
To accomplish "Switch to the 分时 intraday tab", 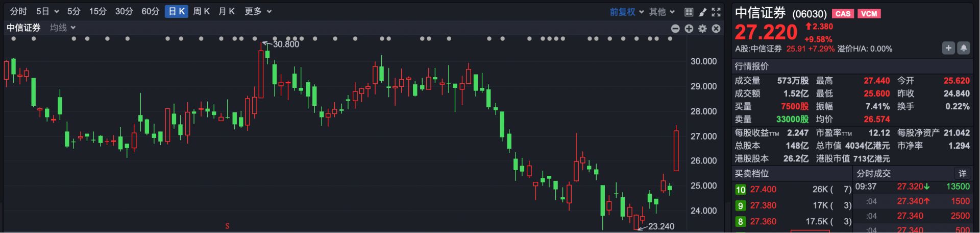I will click(x=18, y=11).
